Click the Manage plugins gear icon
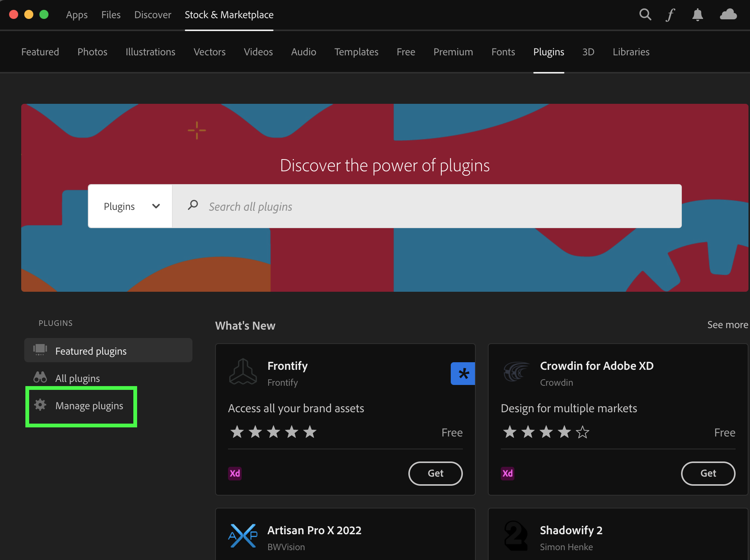Viewport: 750px width, 560px height. coord(40,405)
